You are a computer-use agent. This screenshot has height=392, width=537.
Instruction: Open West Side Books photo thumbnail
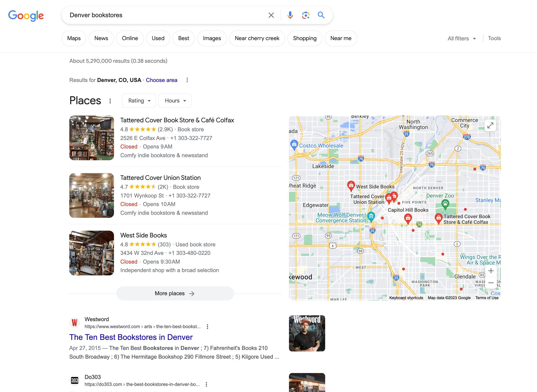[x=92, y=253]
